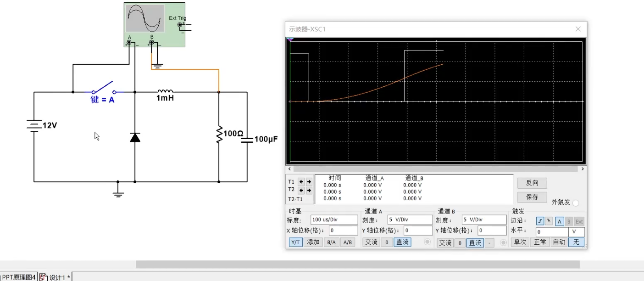Switch to the 设计1 tab
The image size is (644, 281).
point(55,277)
